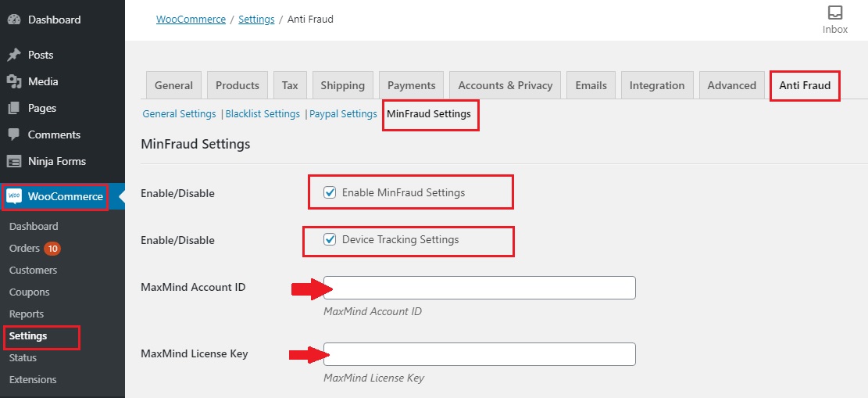
Task: Open the Tax tab
Action: pyautogui.click(x=290, y=85)
